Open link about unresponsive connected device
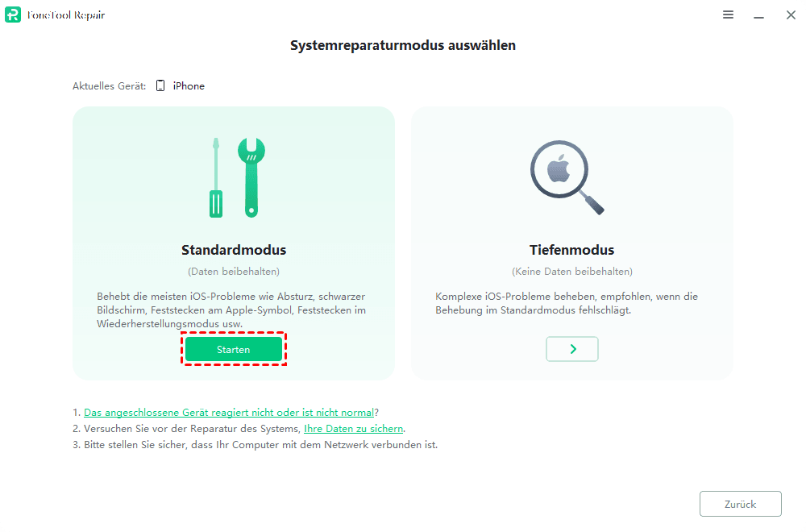 click(229, 412)
